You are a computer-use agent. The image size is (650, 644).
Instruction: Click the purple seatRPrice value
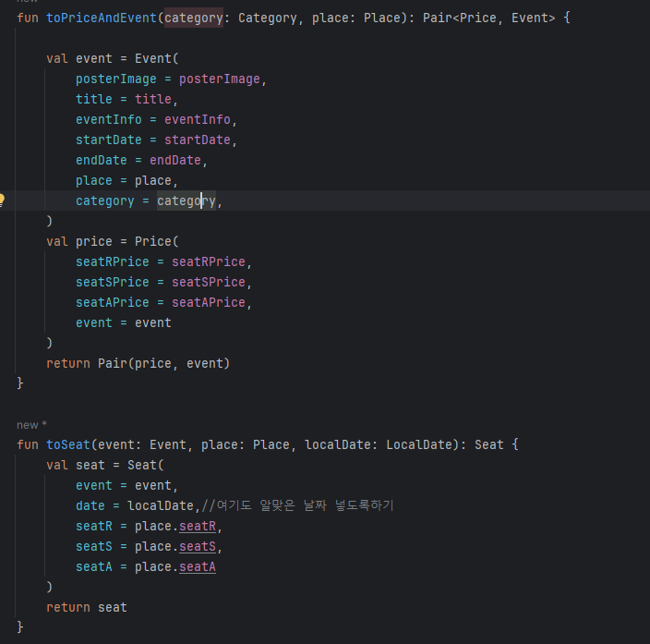click(208, 261)
